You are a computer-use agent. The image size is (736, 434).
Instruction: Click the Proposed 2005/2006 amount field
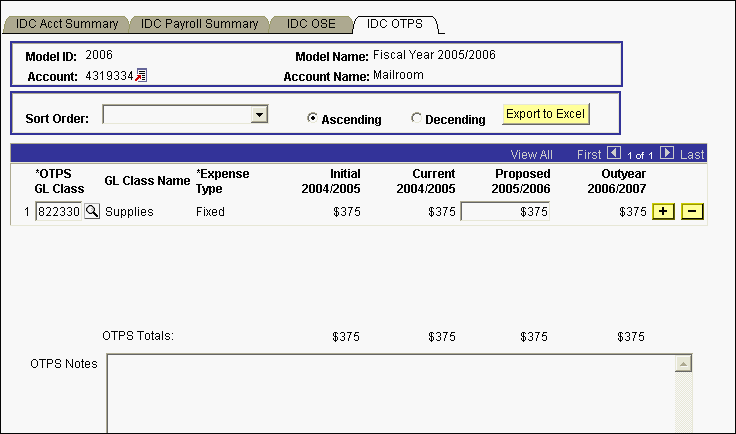(505, 211)
